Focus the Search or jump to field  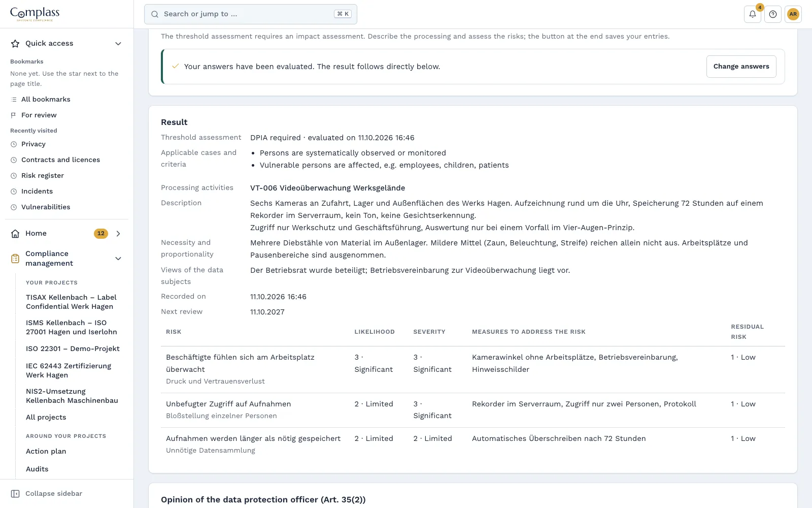click(251, 14)
